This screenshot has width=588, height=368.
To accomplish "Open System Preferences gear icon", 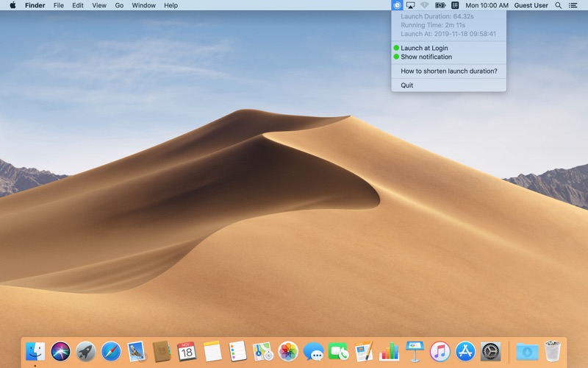I will [x=490, y=352].
